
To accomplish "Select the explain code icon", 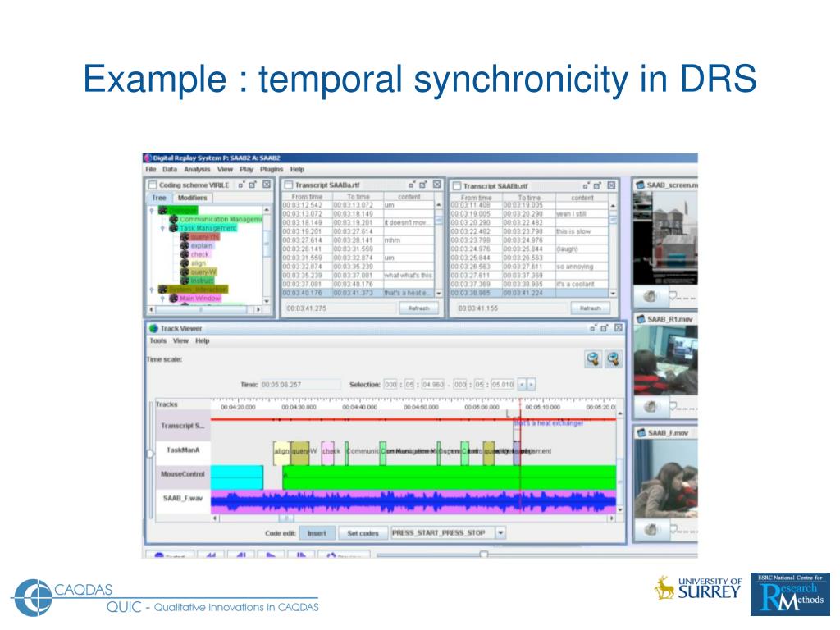I will point(185,246).
